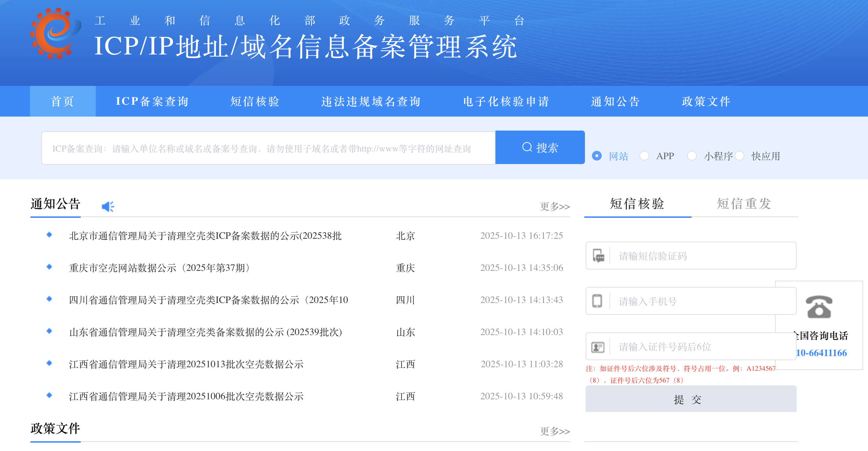Click the SMS verification code icon
The width and height of the screenshot is (868, 451).
tap(598, 256)
